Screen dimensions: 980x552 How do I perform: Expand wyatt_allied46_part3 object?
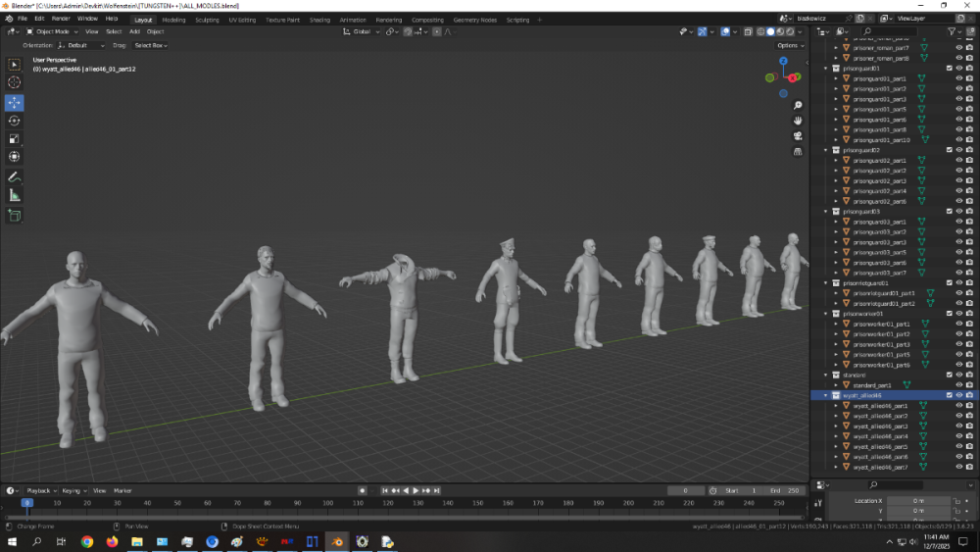click(836, 427)
